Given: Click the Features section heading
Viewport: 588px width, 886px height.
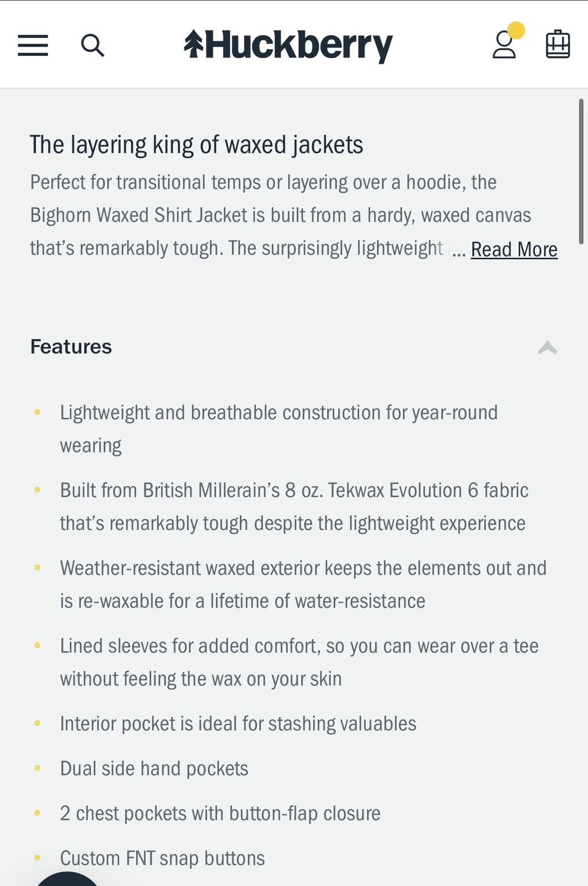Looking at the screenshot, I should (71, 347).
